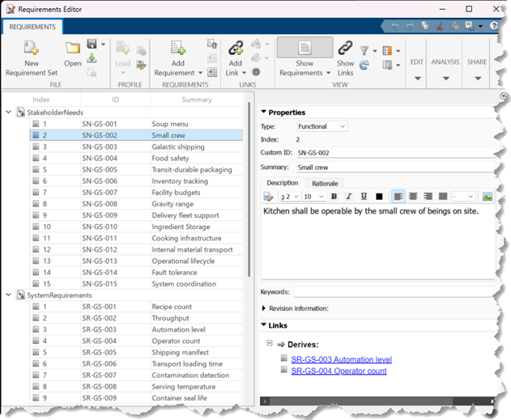
Task: Click the Add Link icon
Action: tap(235, 48)
